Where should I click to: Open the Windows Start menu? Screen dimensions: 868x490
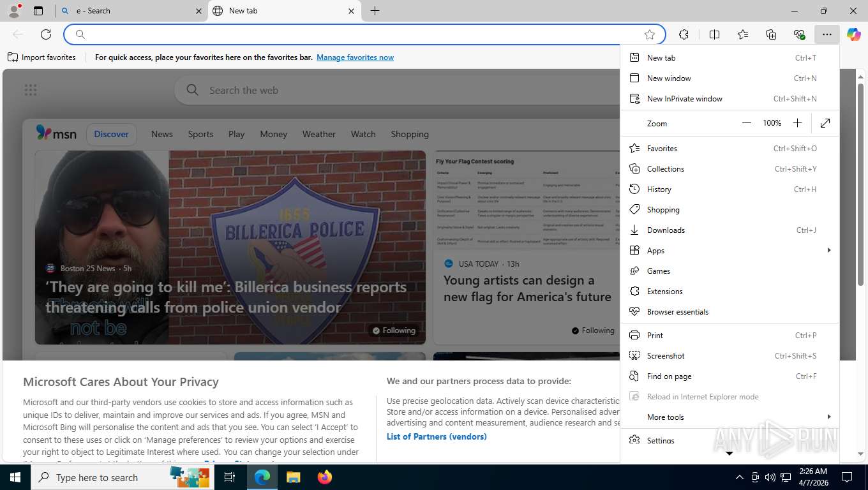coord(15,477)
